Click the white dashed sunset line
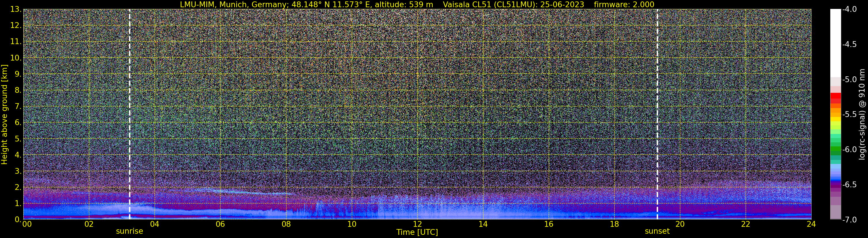This screenshot has height=238, width=868. (657, 114)
